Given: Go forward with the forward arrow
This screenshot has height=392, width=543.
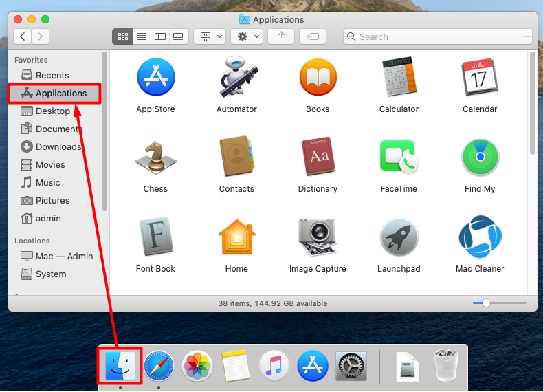Looking at the screenshot, I should [x=40, y=36].
